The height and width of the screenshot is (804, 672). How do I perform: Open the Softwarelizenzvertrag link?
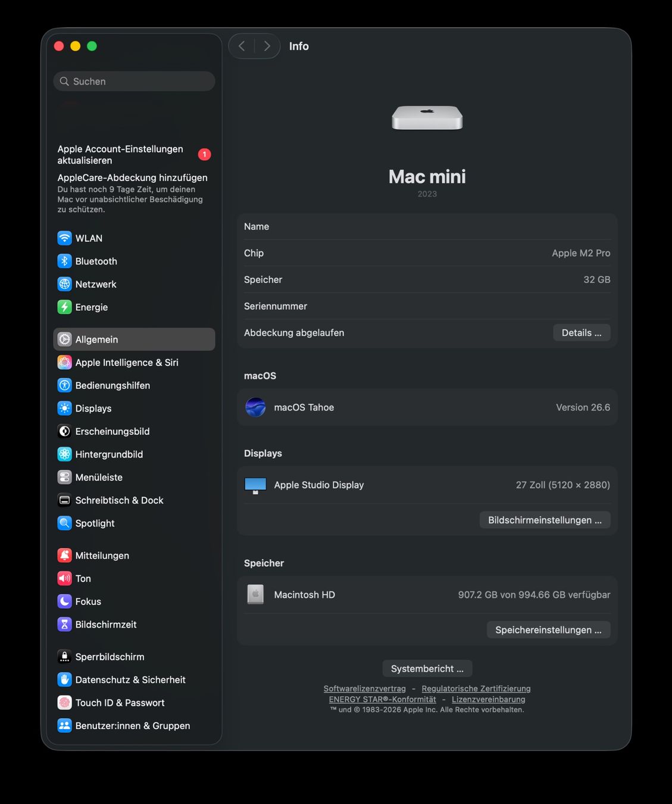click(x=365, y=688)
